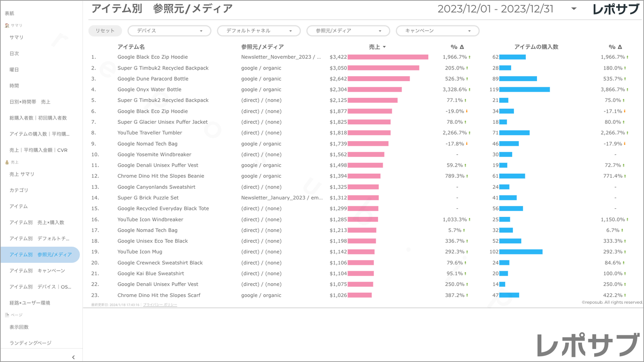Click the money bag icon beside 売上 section
Image resolution: width=644 pixels, height=362 pixels.
point(7,163)
